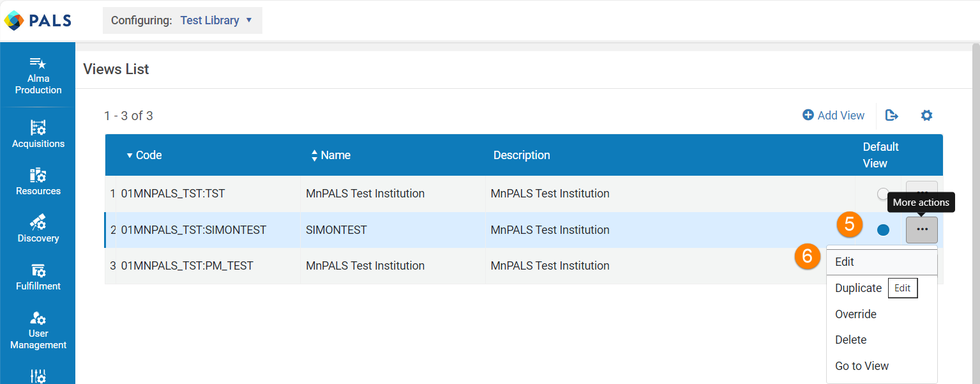Choose Edit from the actions menu

click(x=882, y=262)
